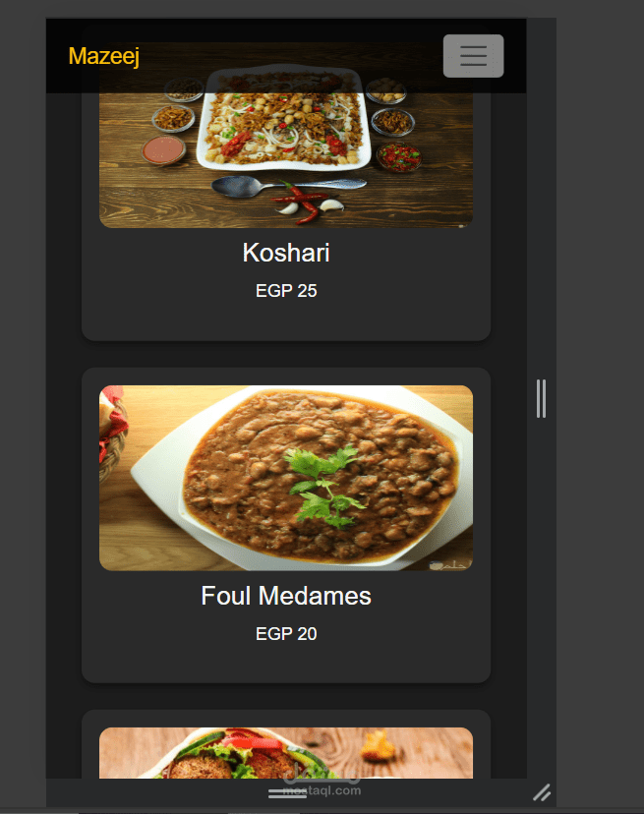Image resolution: width=644 pixels, height=814 pixels.
Task: Click the diagonal corner resize handle
Action: click(542, 792)
